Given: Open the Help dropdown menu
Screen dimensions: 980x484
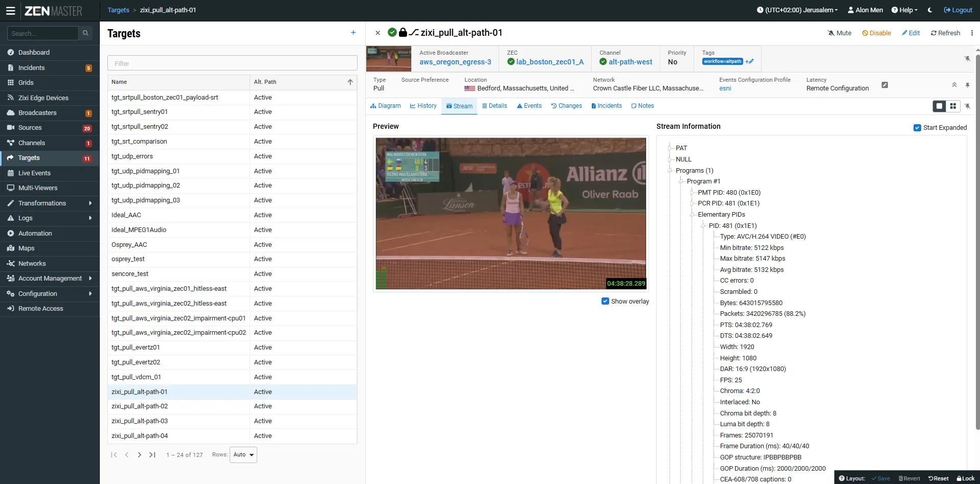Looking at the screenshot, I should (904, 10).
